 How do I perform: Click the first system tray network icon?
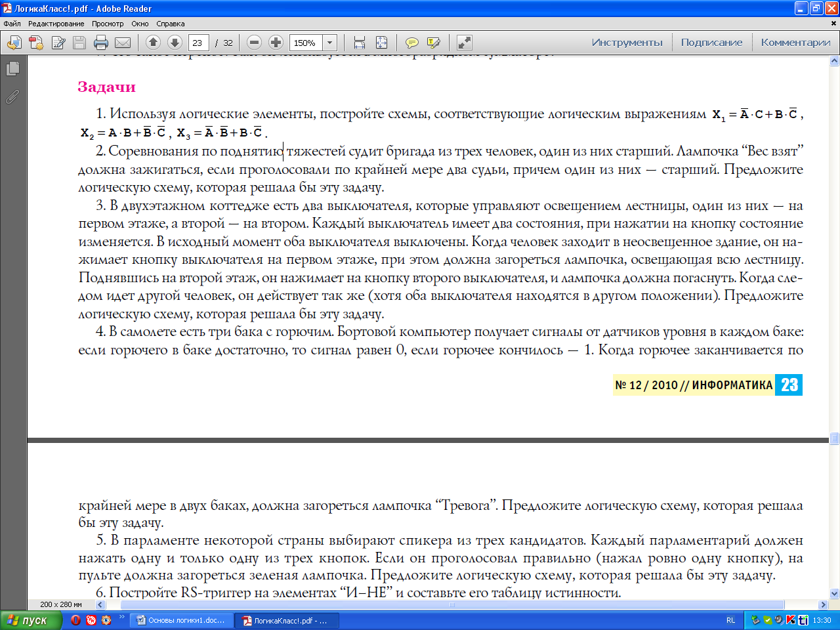755,620
